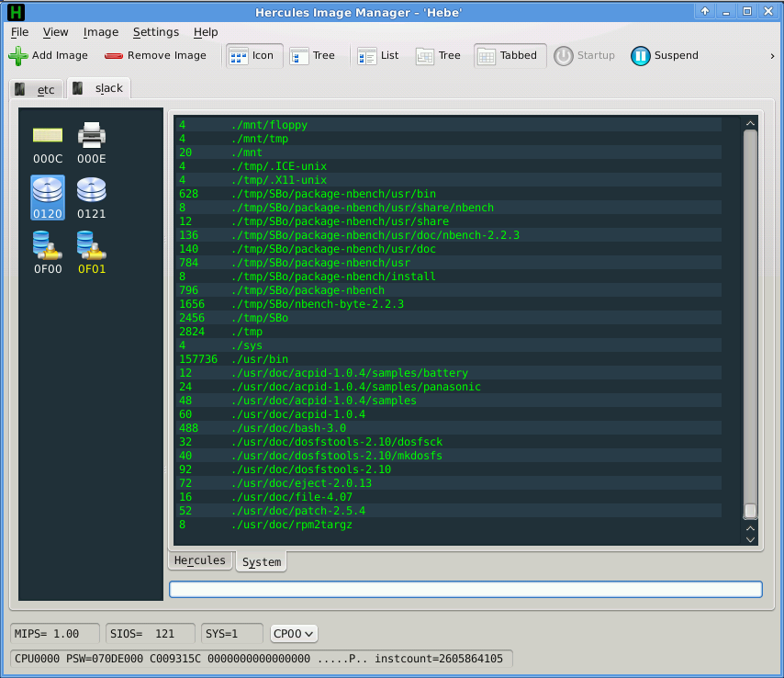Click the scroll-up arrow above the bottom arrow
This screenshot has width=784, height=678.
tap(750, 528)
